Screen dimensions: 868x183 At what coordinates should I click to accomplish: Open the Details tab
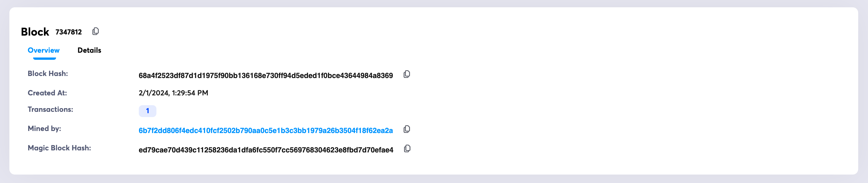(x=89, y=50)
